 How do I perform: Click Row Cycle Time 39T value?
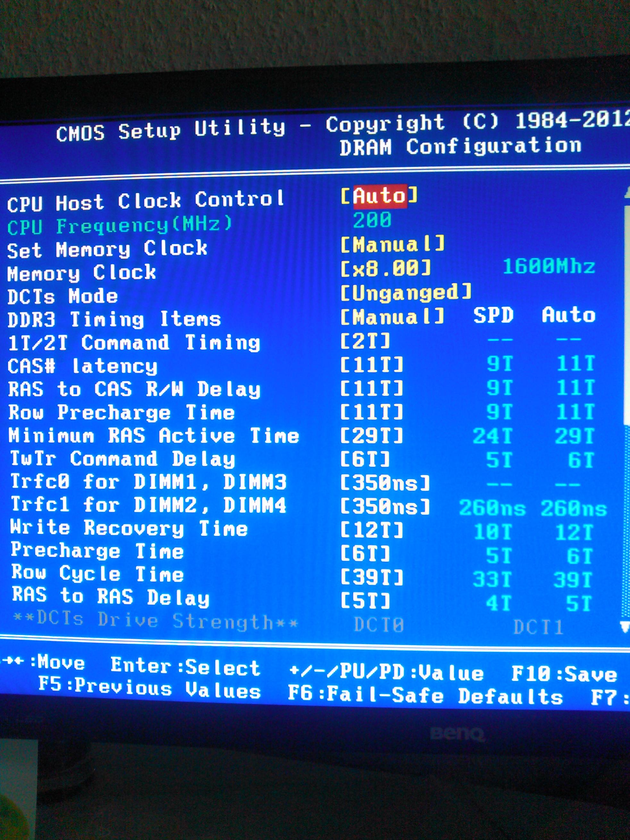[371, 578]
